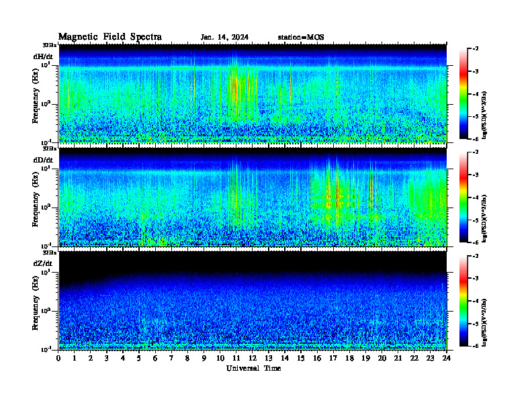Click the dH/dt panel label
Screen dimensions: 532x411
click(x=43, y=56)
